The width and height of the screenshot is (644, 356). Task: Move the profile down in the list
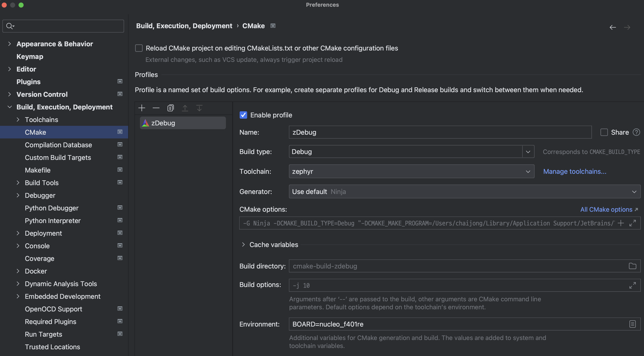199,108
